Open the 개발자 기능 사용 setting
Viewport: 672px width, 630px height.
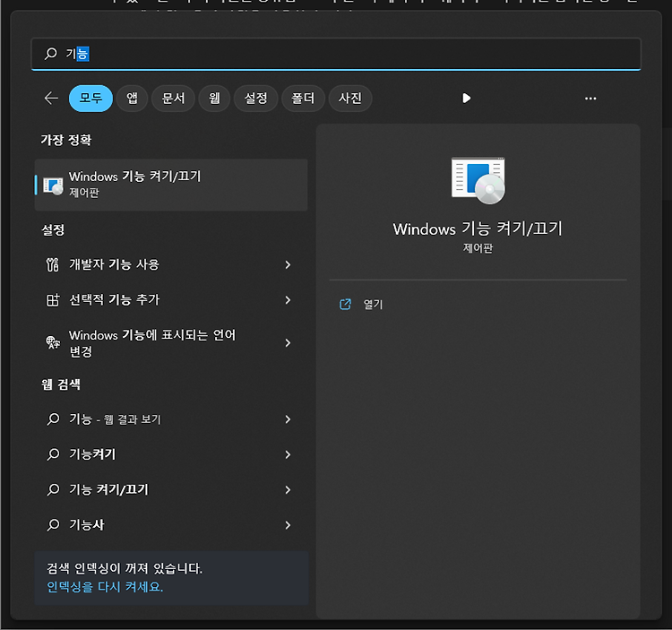click(171, 265)
